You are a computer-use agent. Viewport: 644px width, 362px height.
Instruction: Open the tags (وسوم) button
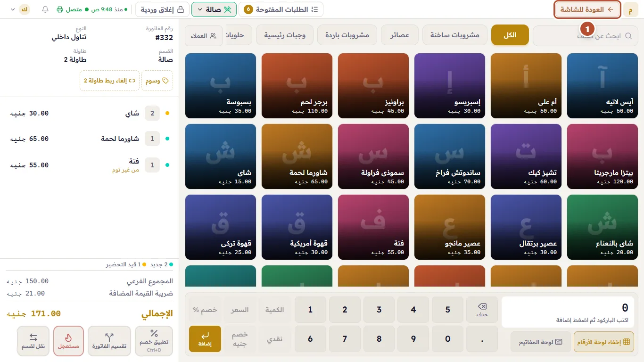pos(157,81)
